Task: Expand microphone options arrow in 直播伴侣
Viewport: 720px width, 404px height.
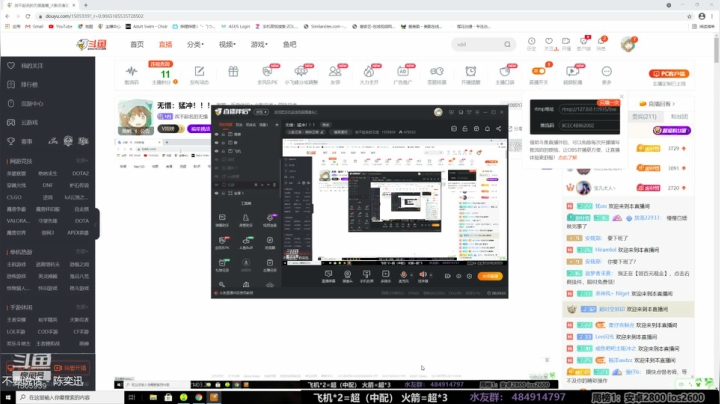Action: (x=411, y=275)
